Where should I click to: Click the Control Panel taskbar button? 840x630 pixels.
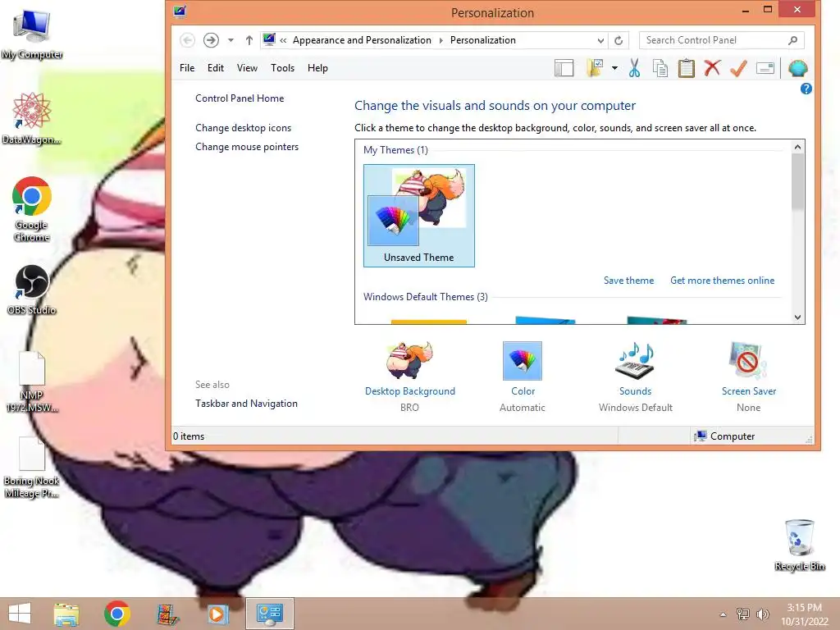coord(269,614)
